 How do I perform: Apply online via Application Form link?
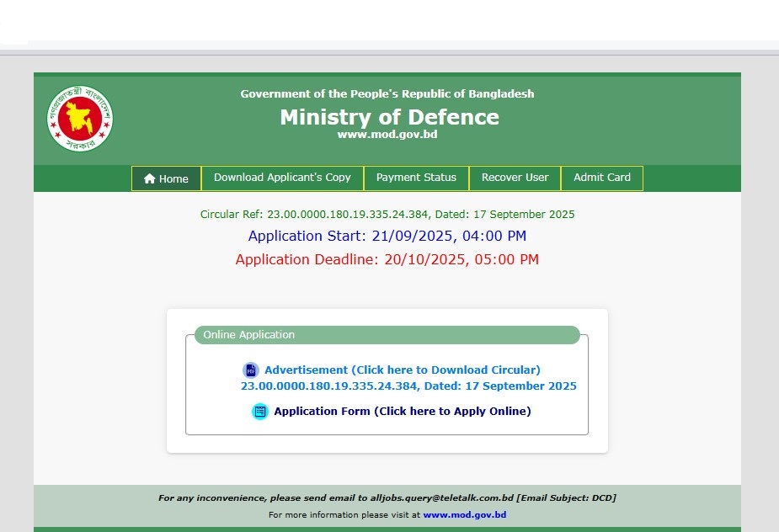tap(402, 412)
